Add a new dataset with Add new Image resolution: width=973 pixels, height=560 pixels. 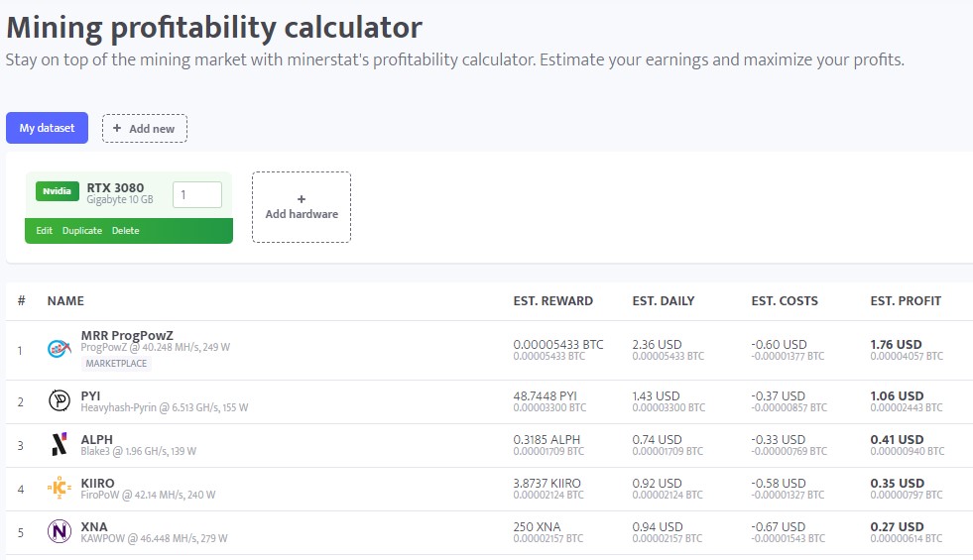pyautogui.click(x=145, y=129)
